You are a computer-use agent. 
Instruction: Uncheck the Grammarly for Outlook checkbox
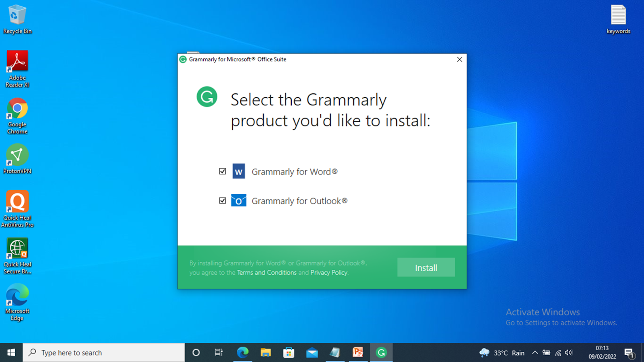222,200
